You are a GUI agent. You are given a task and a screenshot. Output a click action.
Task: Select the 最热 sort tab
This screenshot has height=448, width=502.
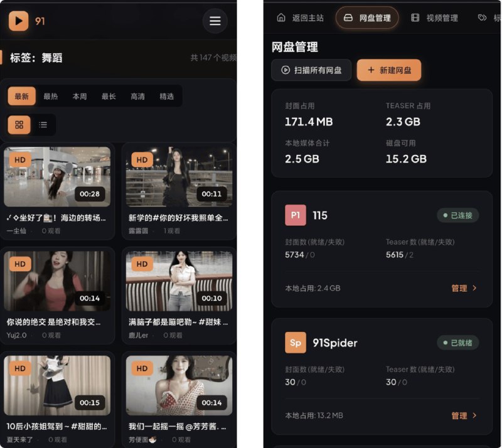(x=51, y=96)
